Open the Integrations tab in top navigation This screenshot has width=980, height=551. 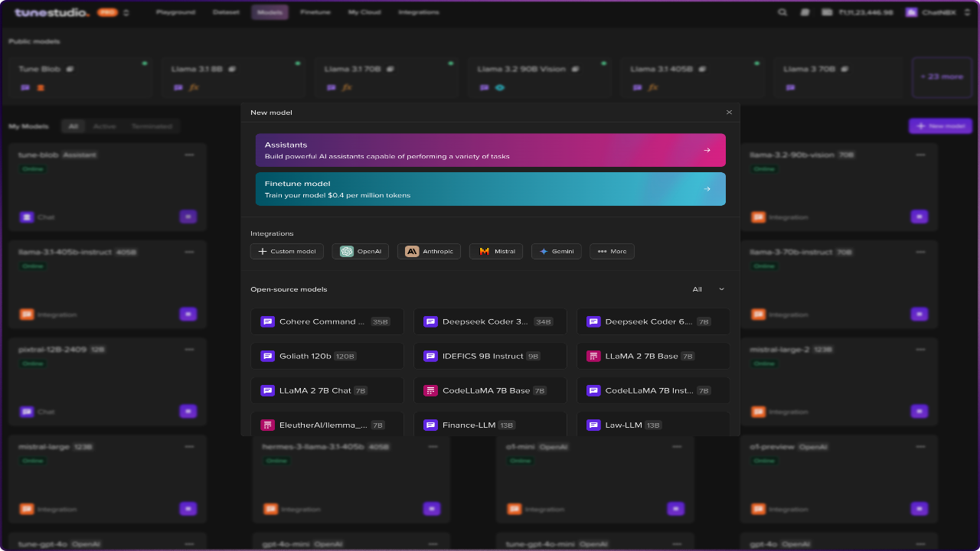(x=419, y=12)
